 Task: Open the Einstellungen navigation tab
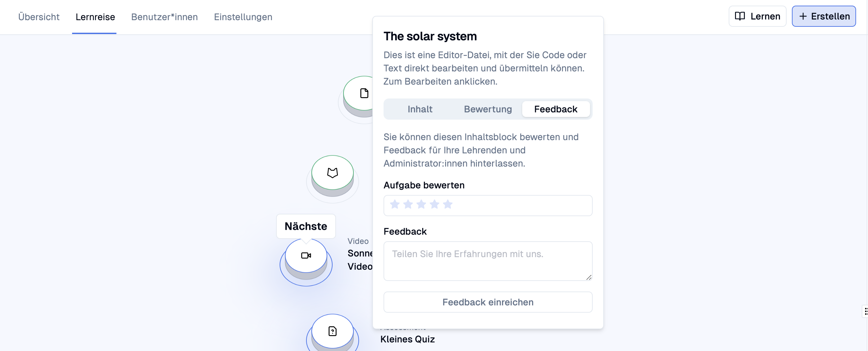click(x=243, y=17)
